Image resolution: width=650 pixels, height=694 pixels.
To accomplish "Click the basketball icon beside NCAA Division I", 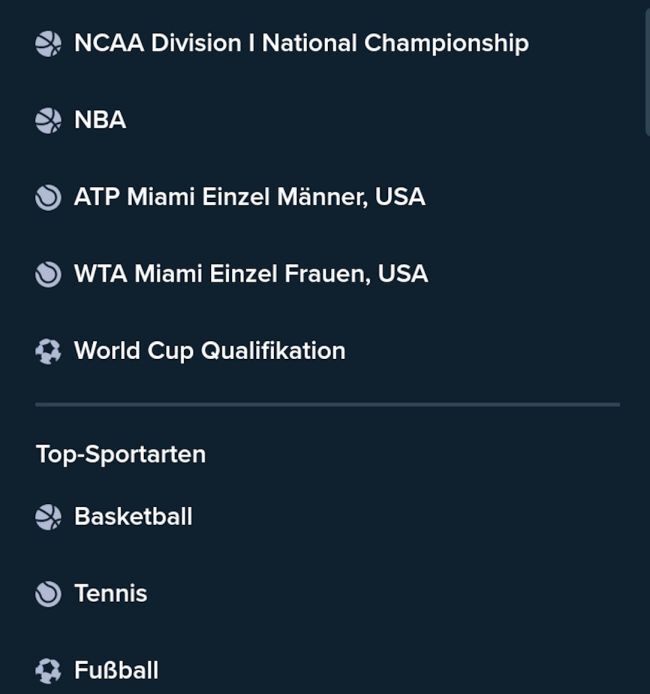I will coord(48,43).
